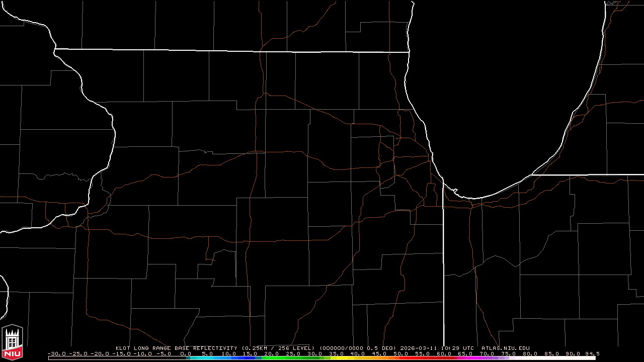Click the 90.0 scale value
Viewport: 644px width, 362px height.
[x=573, y=353]
